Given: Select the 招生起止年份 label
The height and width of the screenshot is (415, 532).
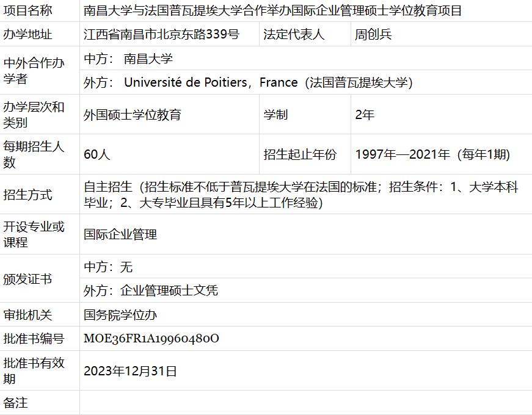Looking at the screenshot, I should pos(300,154).
